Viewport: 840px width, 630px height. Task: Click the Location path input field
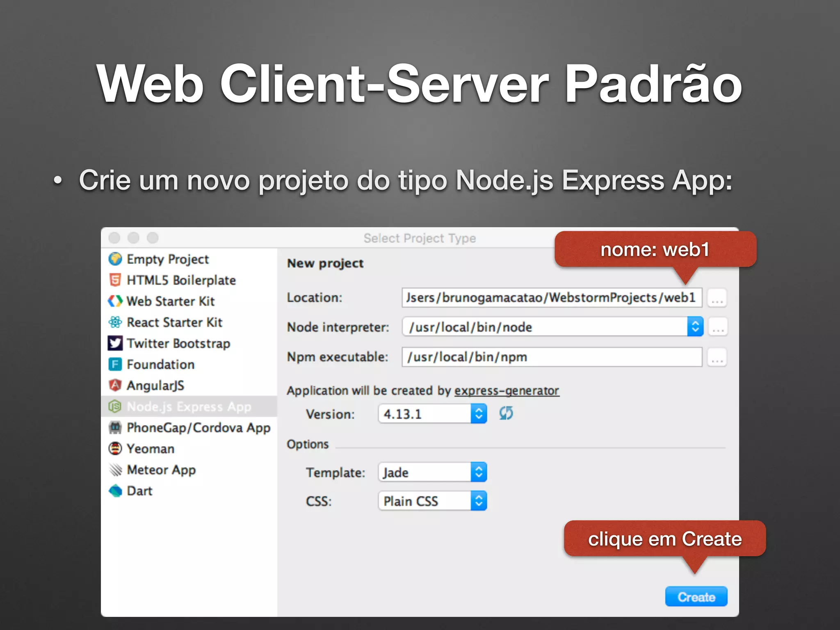point(552,298)
